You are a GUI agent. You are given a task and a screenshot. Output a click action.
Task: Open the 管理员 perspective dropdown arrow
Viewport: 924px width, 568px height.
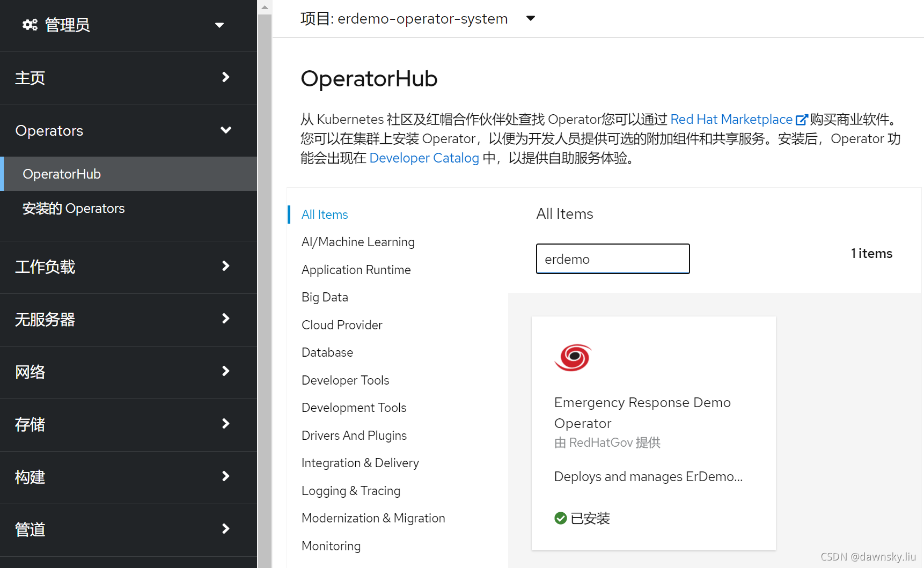click(x=219, y=25)
